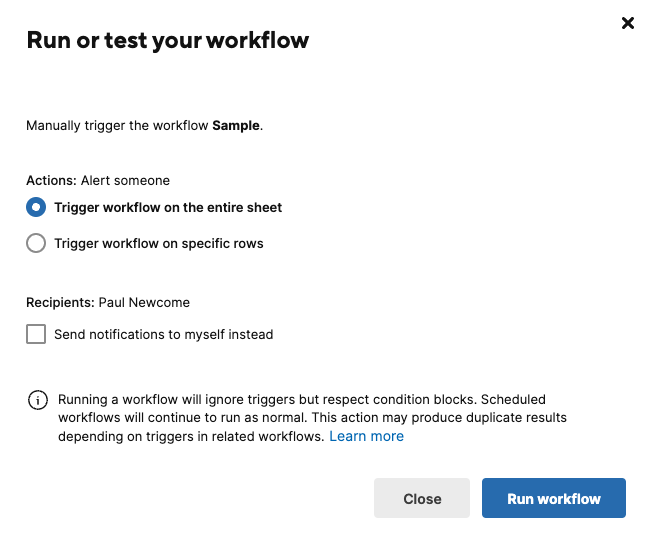This screenshot has width=654, height=541.
Task: Click the 'Actions:' label
Action: click(x=51, y=181)
